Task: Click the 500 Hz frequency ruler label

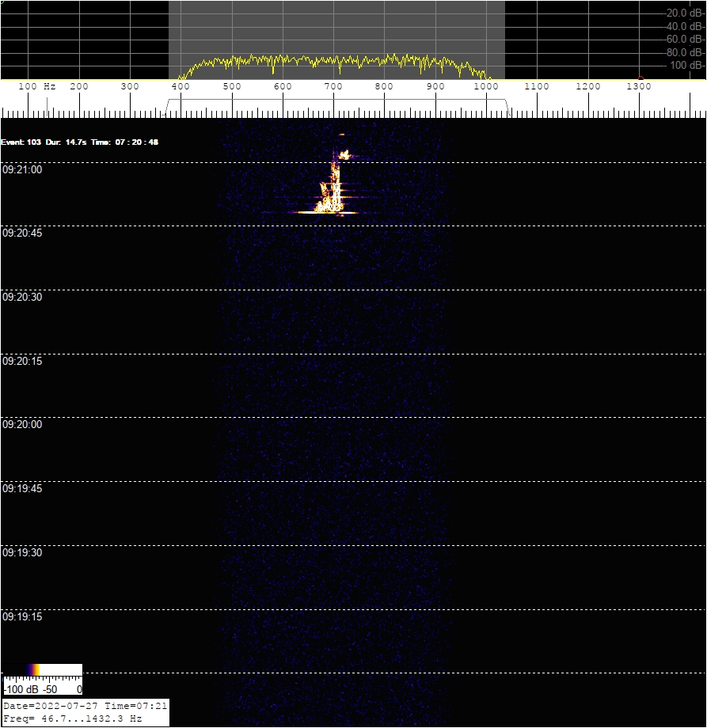Action: coord(231,86)
